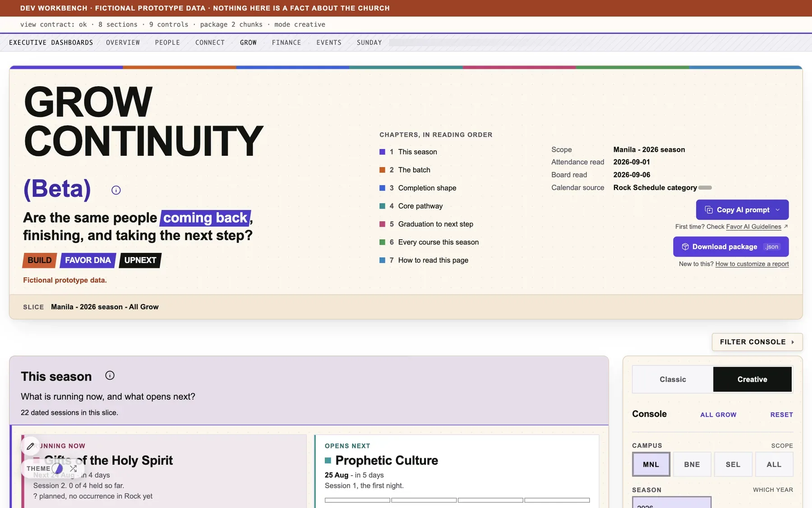Open the 2026 season selector
Image resolution: width=812 pixels, height=508 pixels.
(x=672, y=502)
